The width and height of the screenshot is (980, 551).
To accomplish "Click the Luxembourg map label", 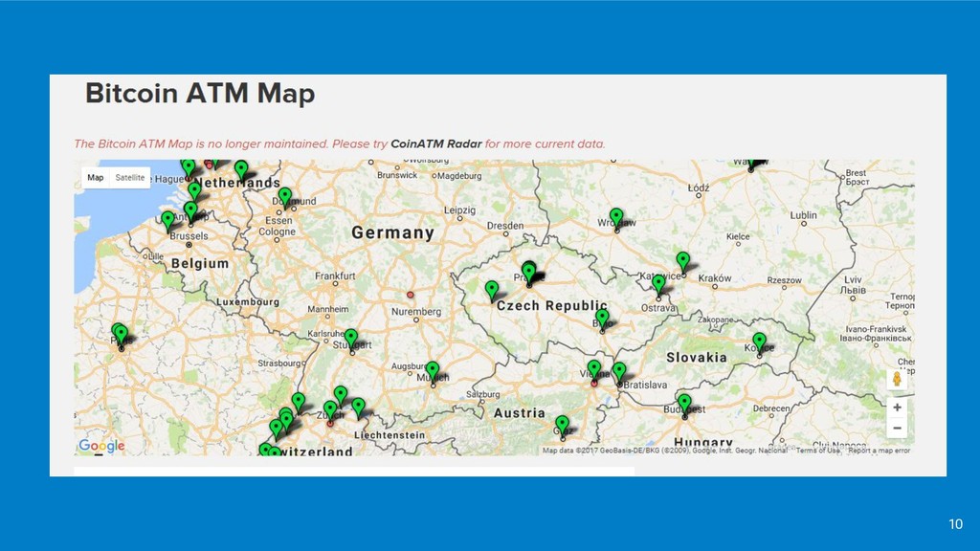I will click(248, 301).
